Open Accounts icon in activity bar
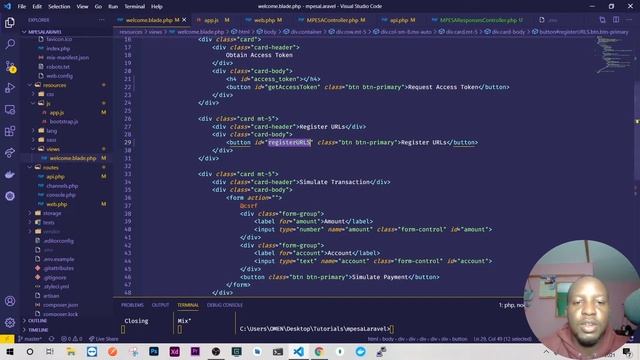This screenshot has height=360, width=640. click(10, 301)
